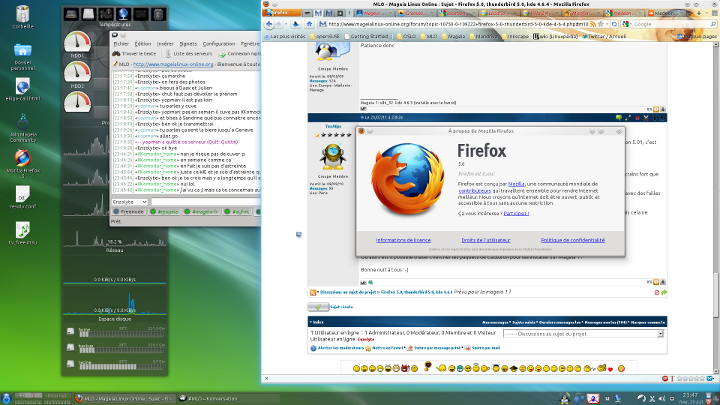The width and height of the screenshot is (720, 405).
Task: Open the Fichier menu in the chat window
Action: tap(121, 44)
